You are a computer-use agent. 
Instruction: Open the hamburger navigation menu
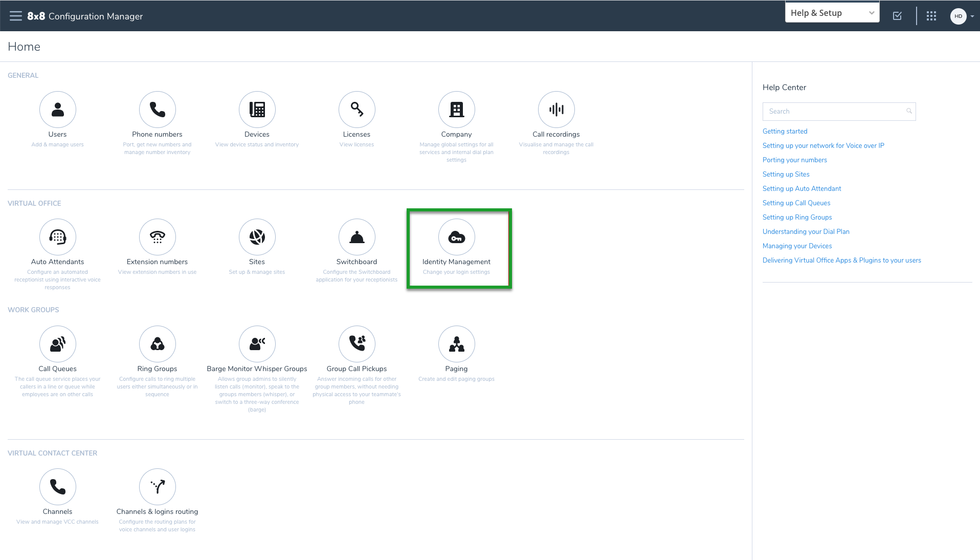[16, 16]
